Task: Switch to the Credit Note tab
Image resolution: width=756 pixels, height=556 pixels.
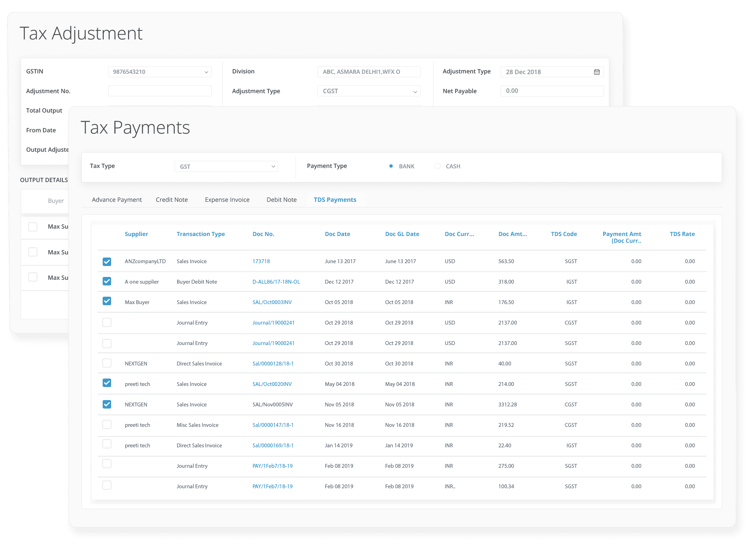Action: (x=171, y=200)
